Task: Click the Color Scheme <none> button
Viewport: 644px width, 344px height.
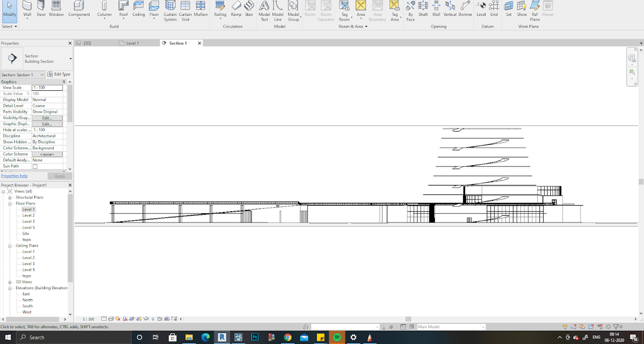Action: (x=47, y=154)
